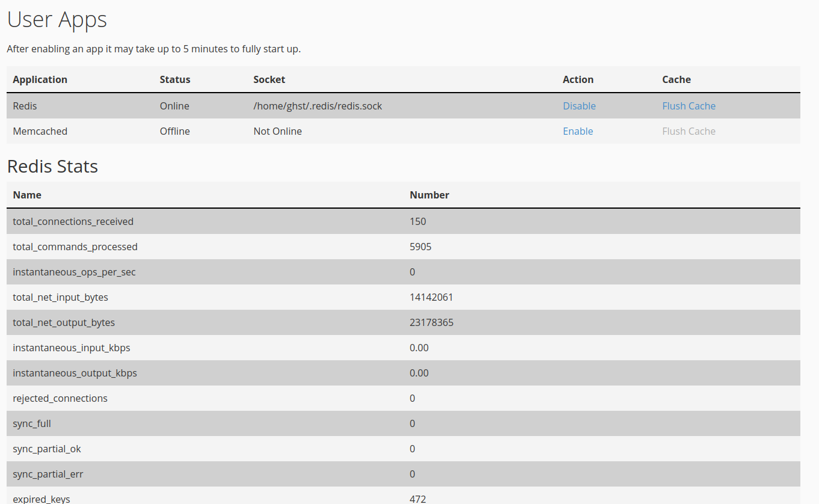This screenshot has height=504, width=819.
Task: Click the Application column header
Action: tap(40, 79)
